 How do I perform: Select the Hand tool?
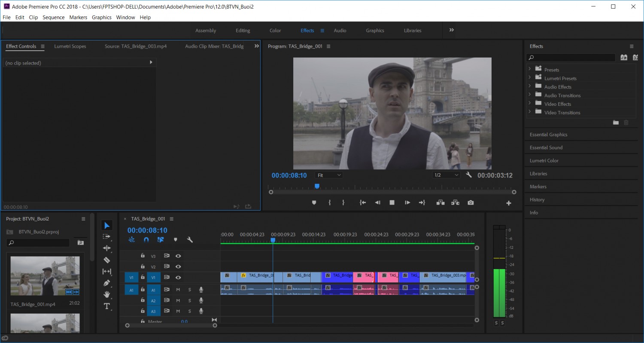(107, 294)
